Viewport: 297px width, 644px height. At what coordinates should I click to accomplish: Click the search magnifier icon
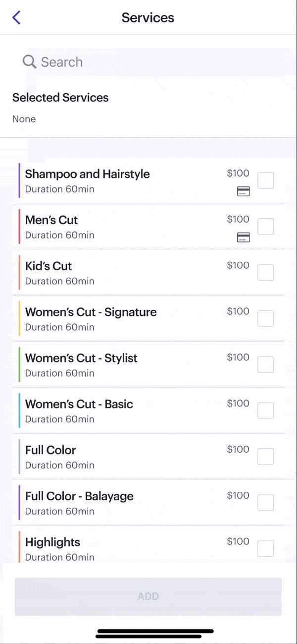point(29,62)
